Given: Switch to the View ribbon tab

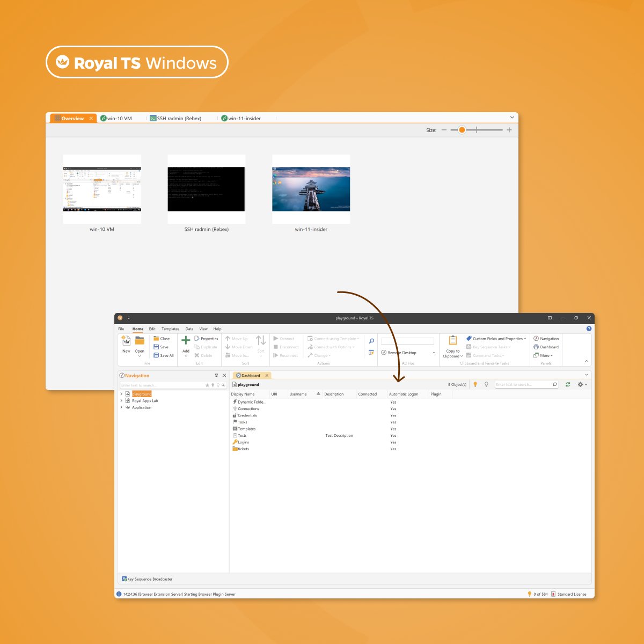Looking at the screenshot, I should tap(203, 329).
